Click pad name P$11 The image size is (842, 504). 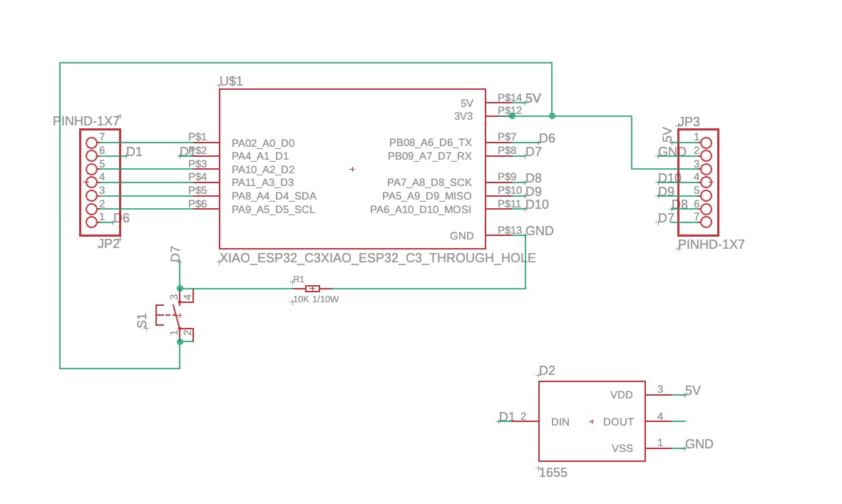tap(509, 203)
